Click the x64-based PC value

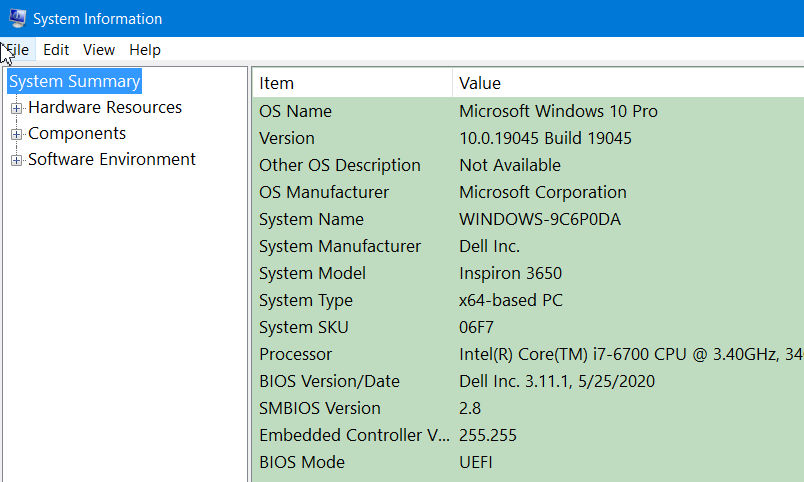tap(511, 300)
